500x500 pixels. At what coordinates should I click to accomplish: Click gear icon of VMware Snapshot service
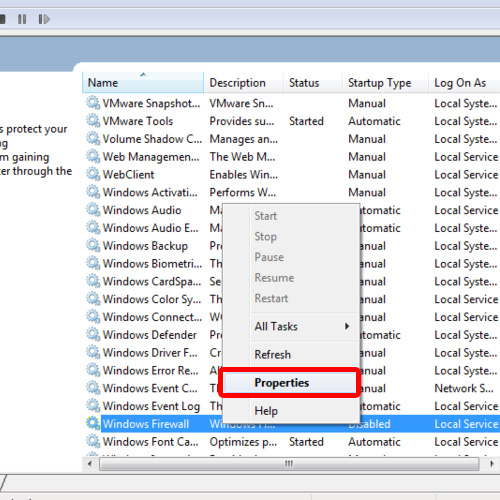(93, 103)
